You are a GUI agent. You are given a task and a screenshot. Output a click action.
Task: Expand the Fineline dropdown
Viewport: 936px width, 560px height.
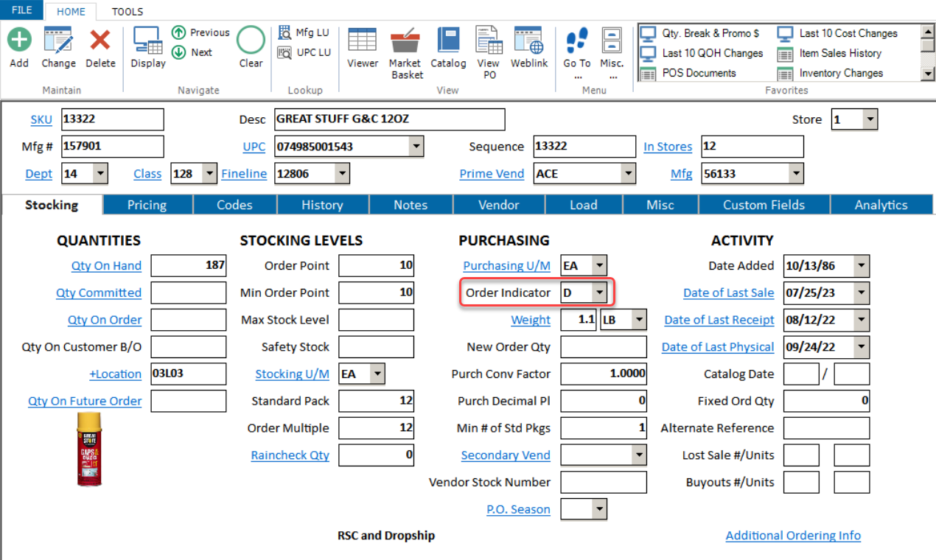pos(342,174)
